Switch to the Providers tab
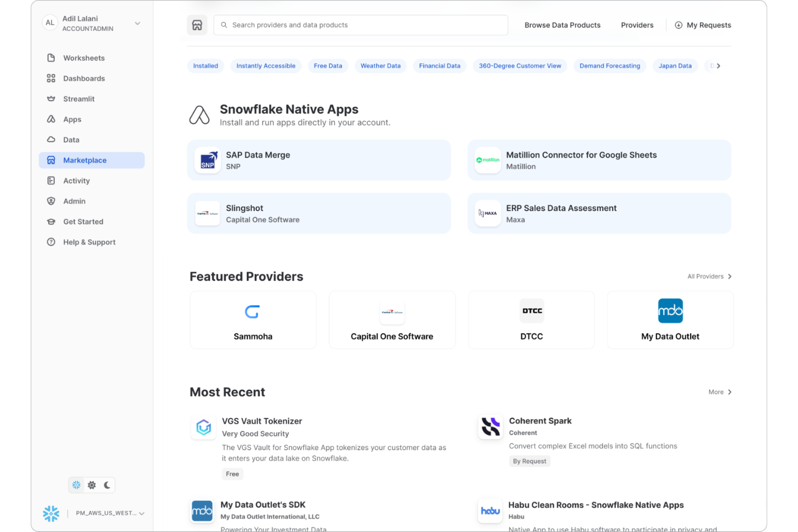798x532 pixels. pyautogui.click(x=637, y=25)
